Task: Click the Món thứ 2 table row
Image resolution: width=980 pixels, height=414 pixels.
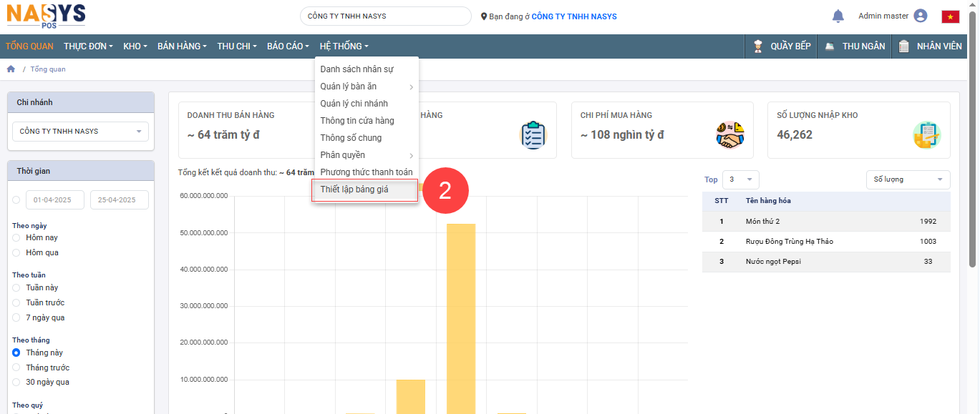Action: pyautogui.click(x=826, y=222)
